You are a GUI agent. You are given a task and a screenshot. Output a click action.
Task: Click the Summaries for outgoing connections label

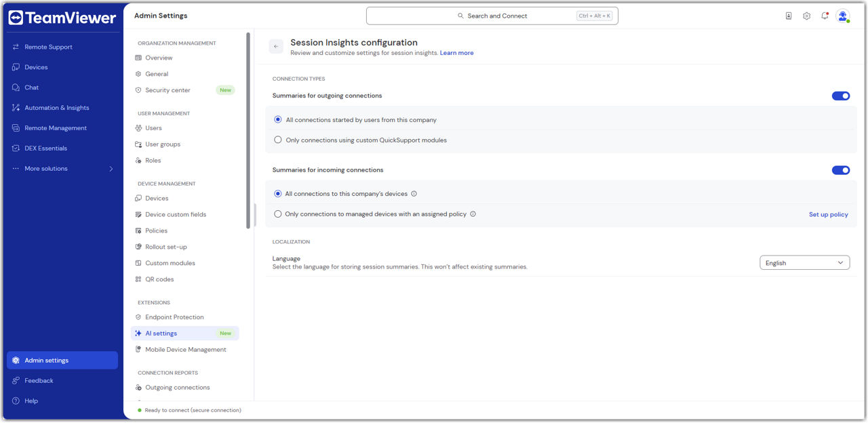[328, 96]
